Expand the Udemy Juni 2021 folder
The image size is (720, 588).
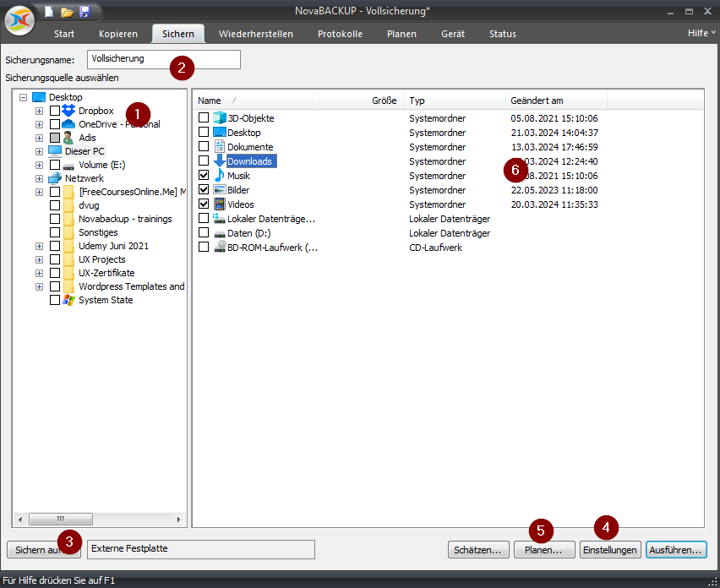[39, 246]
